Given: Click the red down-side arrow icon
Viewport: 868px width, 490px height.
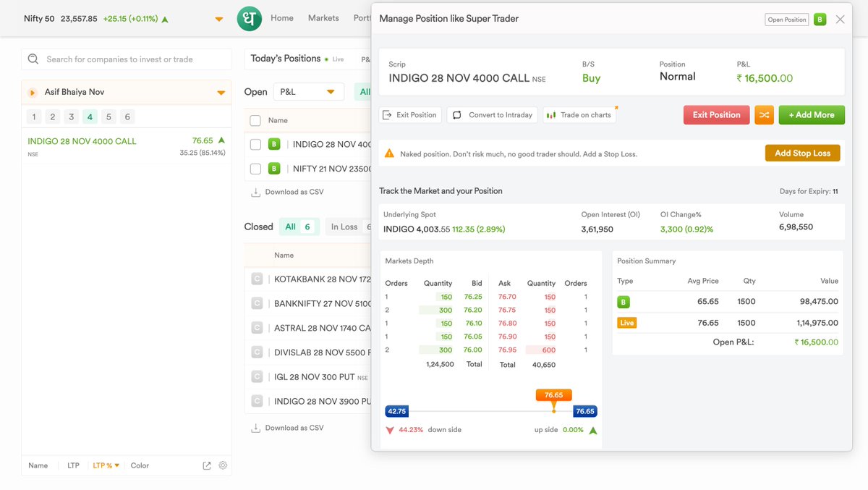Looking at the screenshot, I should (390, 430).
